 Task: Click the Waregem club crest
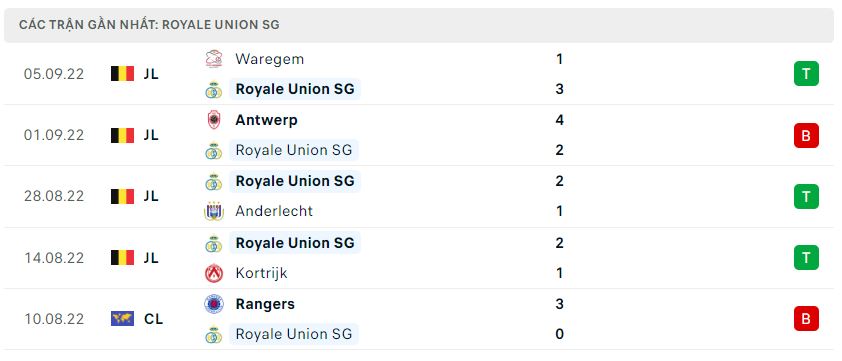(214, 59)
